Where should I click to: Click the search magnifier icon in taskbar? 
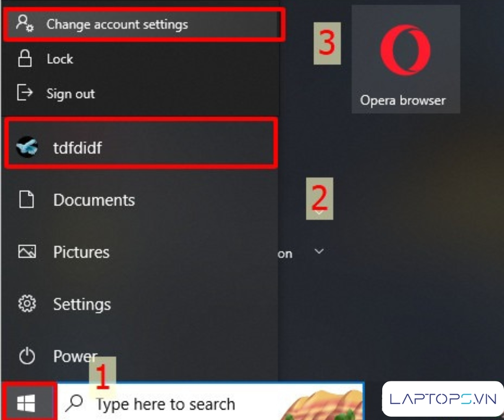click(x=74, y=403)
